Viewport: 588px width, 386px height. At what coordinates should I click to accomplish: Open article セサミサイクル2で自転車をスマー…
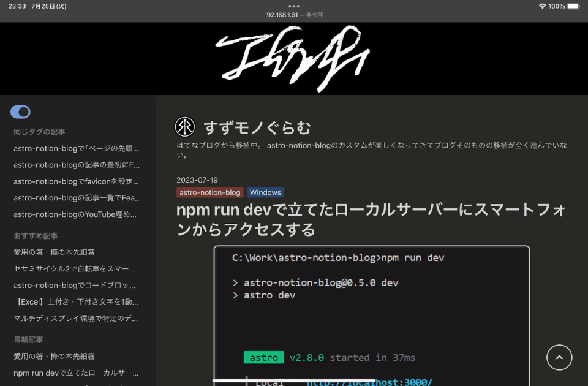[74, 268]
